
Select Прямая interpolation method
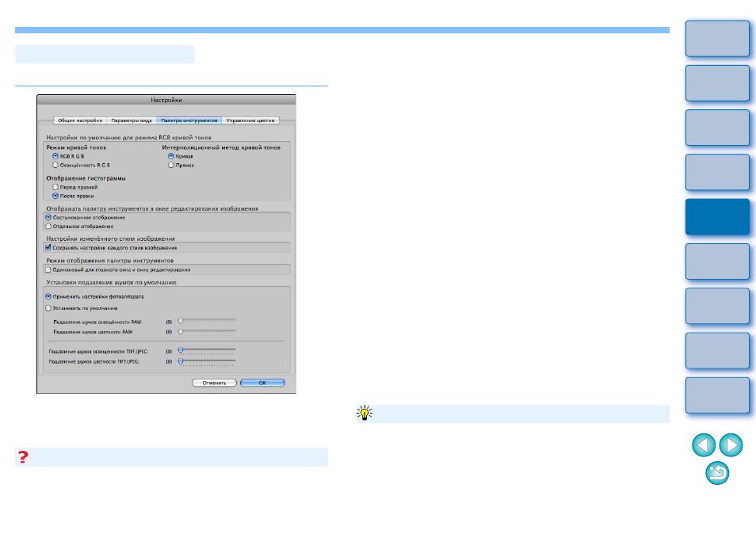click(x=171, y=165)
